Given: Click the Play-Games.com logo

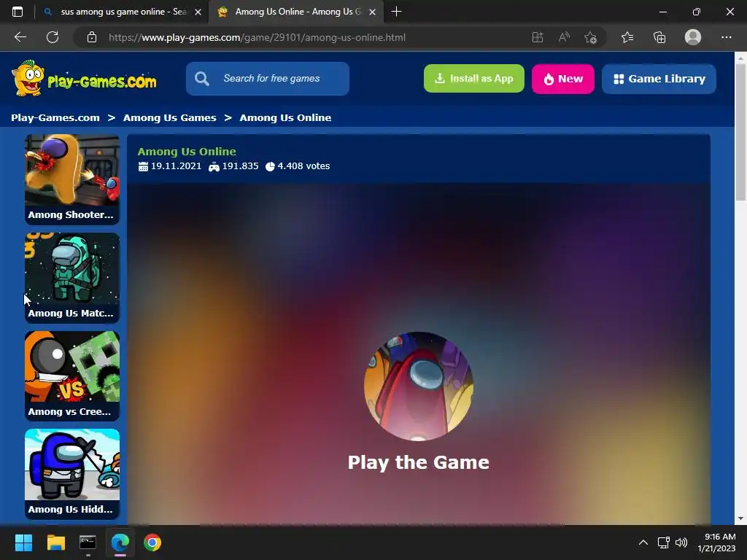Looking at the screenshot, I should [x=84, y=79].
